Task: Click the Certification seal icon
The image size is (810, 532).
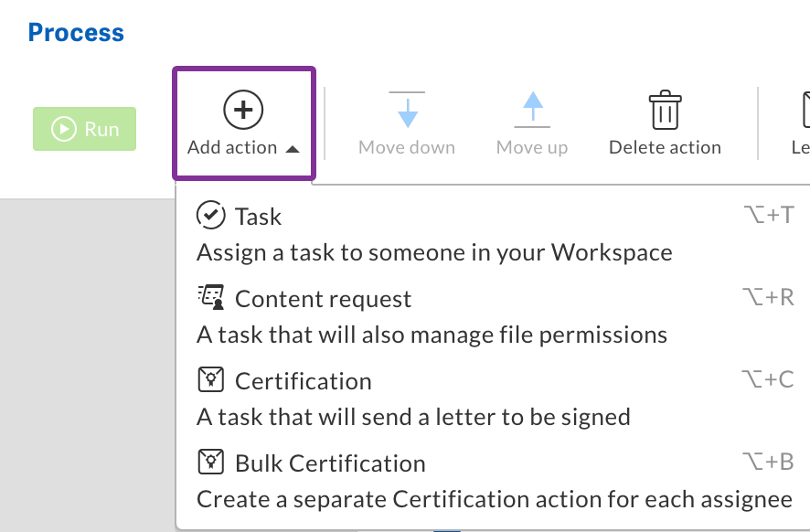Action: point(211,379)
